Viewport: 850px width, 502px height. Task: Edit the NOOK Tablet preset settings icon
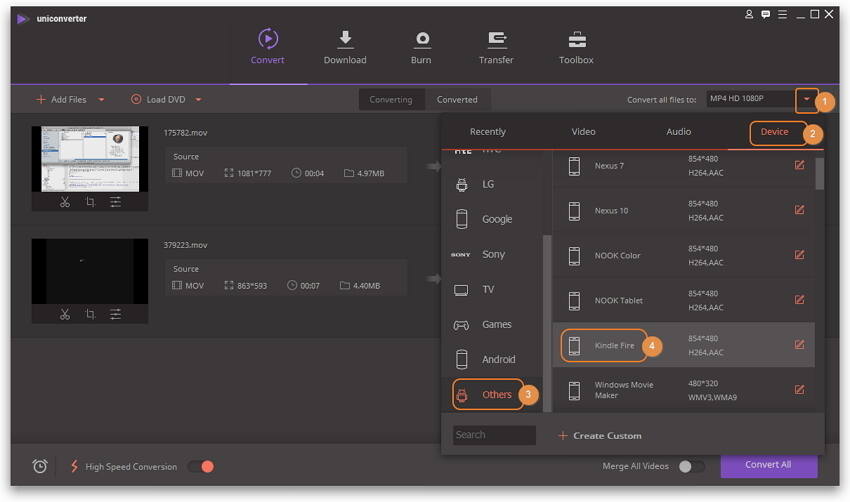click(x=799, y=300)
